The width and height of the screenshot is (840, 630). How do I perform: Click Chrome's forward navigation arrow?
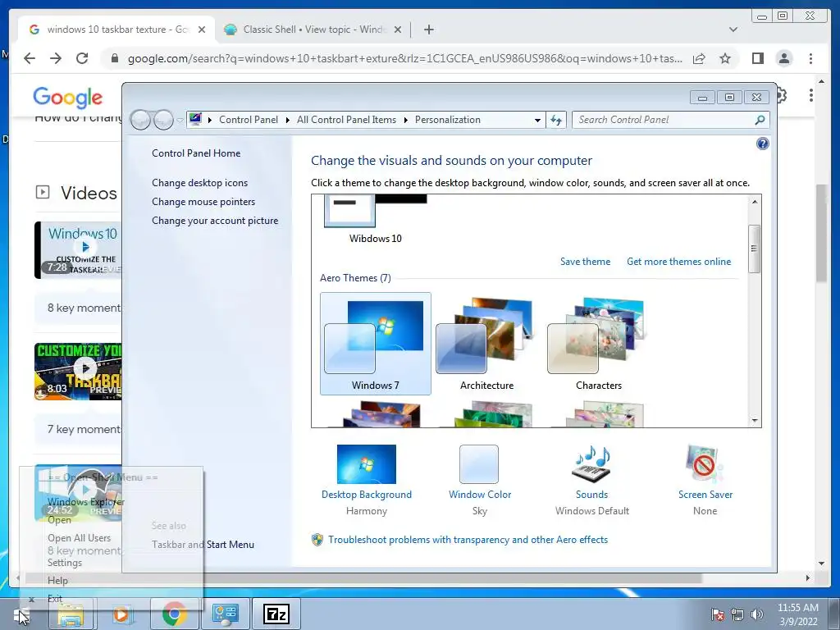(x=56, y=58)
